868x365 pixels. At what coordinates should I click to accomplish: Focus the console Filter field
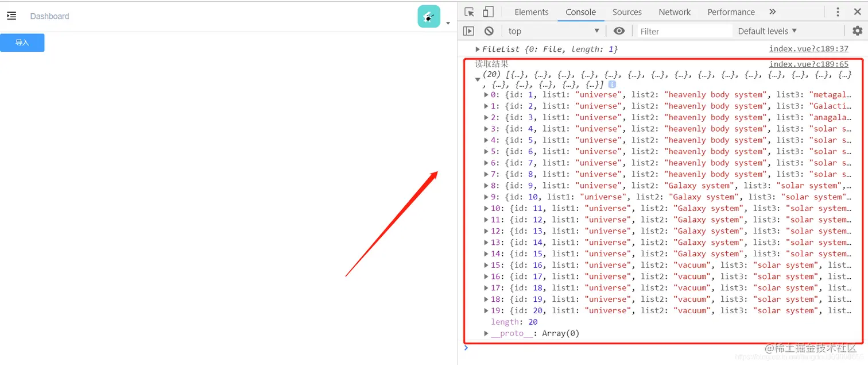pyautogui.click(x=684, y=31)
